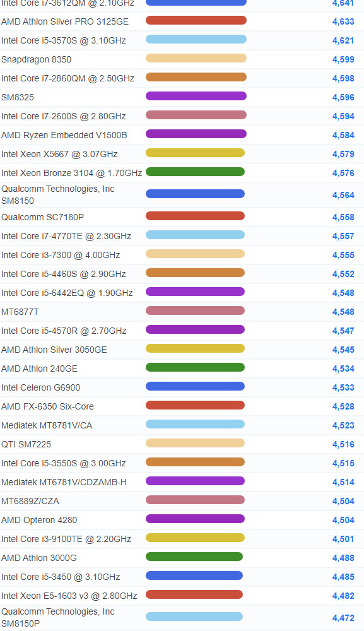The height and width of the screenshot is (631, 364).
Task: Select the 4,557 score value
Action: click(x=343, y=236)
